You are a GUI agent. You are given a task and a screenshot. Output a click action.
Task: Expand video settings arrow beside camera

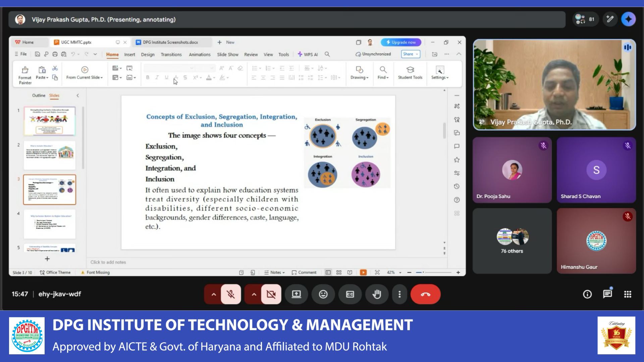pyautogui.click(x=254, y=294)
